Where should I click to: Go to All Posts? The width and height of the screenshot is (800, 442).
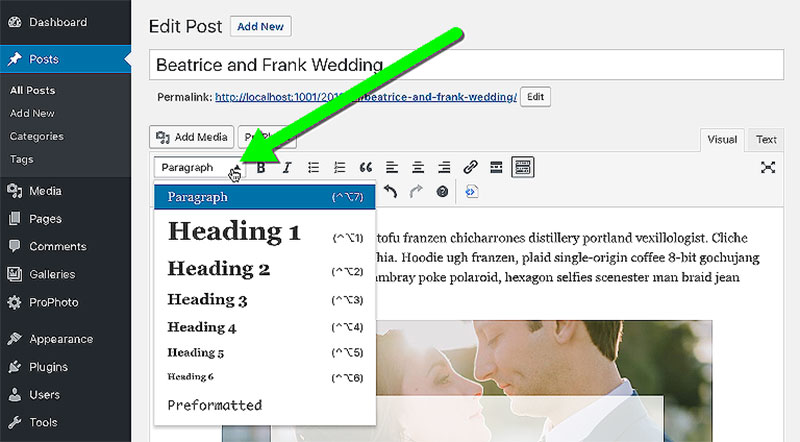point(32,90)
